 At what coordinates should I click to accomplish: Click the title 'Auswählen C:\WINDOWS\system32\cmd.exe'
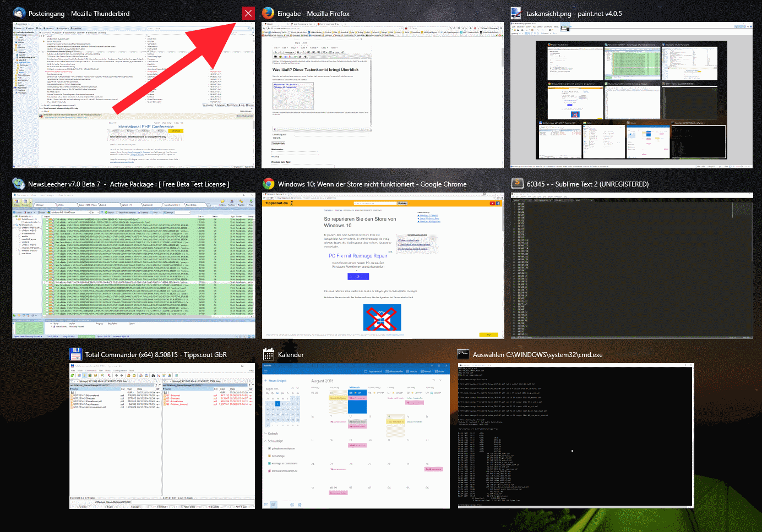537,355
